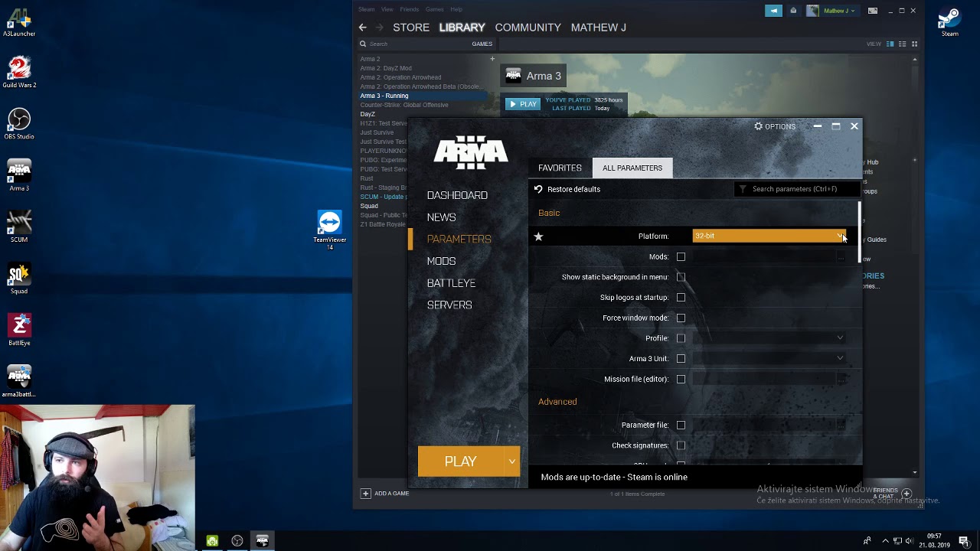Tick the Arma 3 Unit checkbox
The image size is (980, 551).
(681, 359)
